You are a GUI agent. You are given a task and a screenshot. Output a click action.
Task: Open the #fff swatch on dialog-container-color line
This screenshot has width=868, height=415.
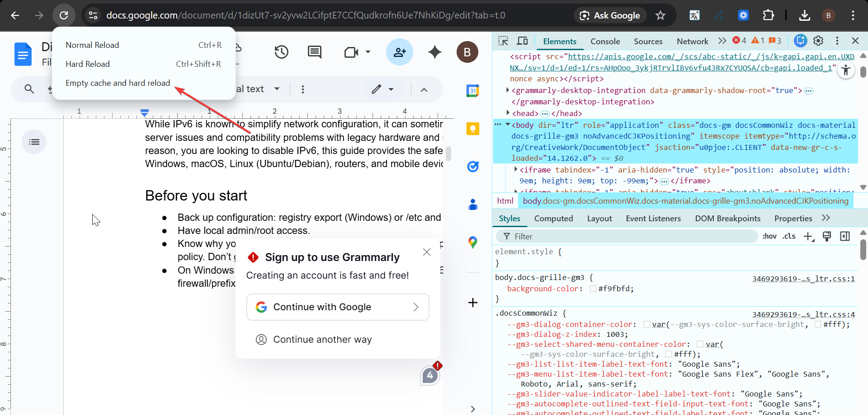pyautogui.click(x=817, y=324)
